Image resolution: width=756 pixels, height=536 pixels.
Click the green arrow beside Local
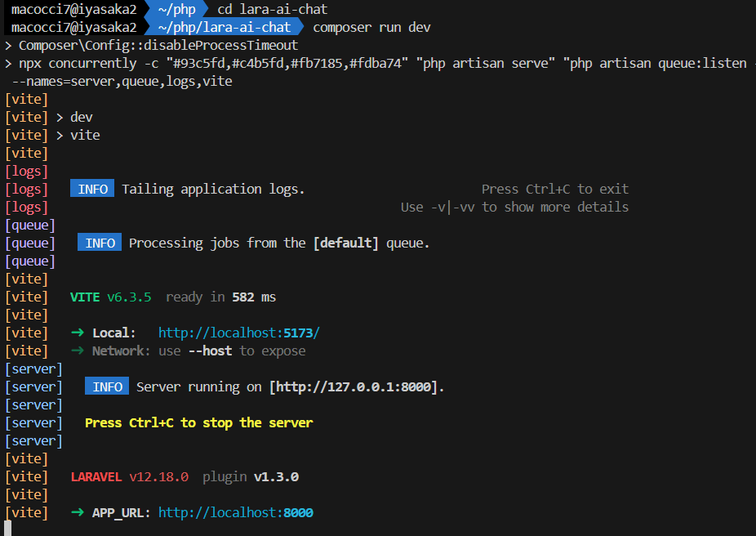tap(78, 333)
